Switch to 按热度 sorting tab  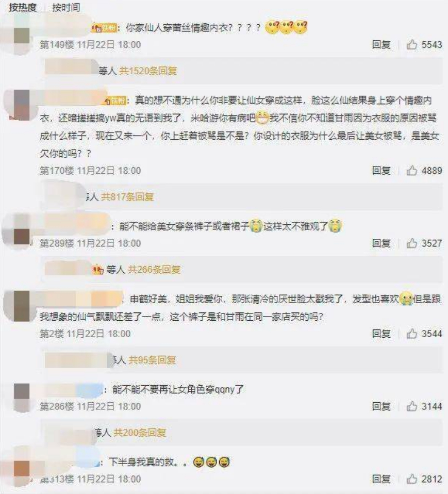point(23,7)
